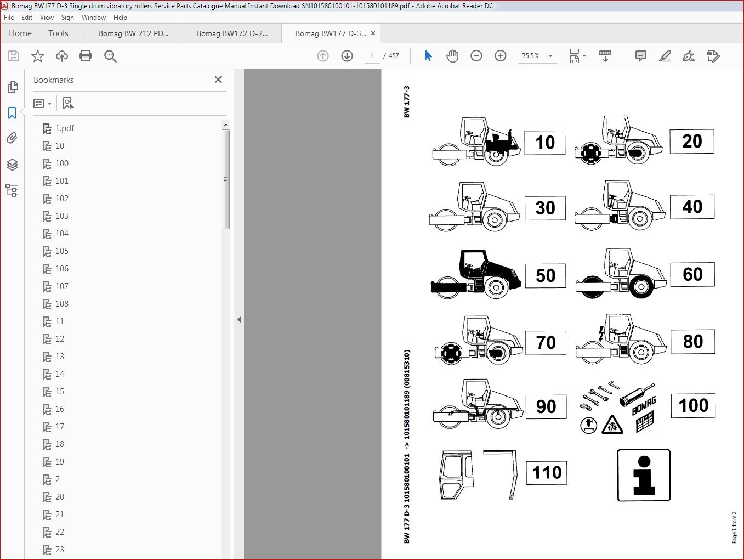Open bookmark 100

[62, 163]
